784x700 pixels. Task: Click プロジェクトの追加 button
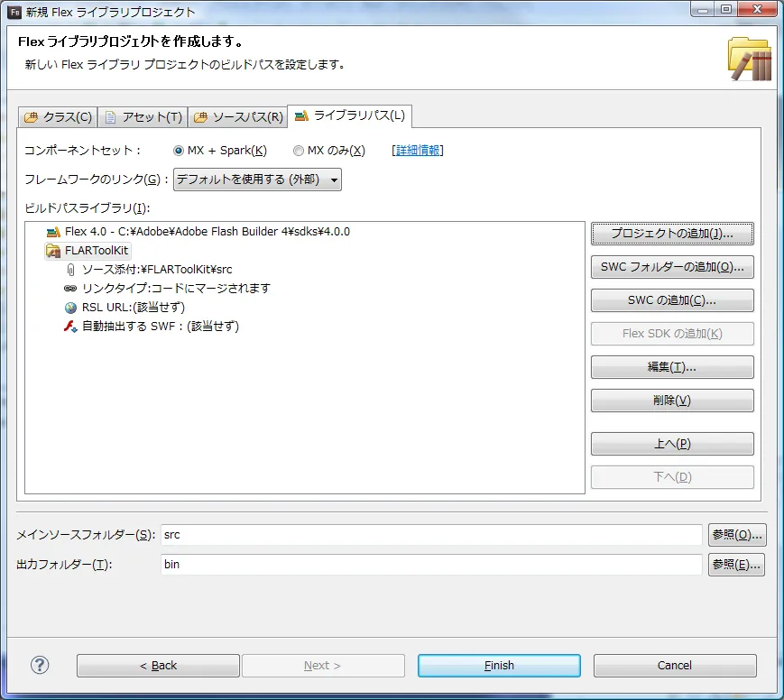[672, 234]
